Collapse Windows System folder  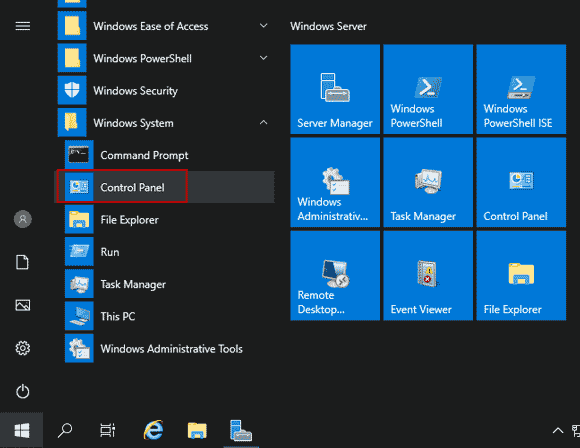pyautogui.click(x=263, y=122)
